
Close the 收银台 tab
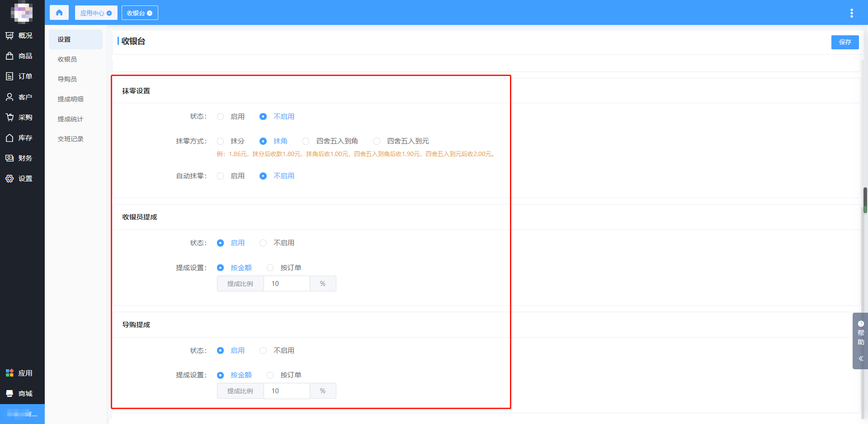click(x=150, y=13)
